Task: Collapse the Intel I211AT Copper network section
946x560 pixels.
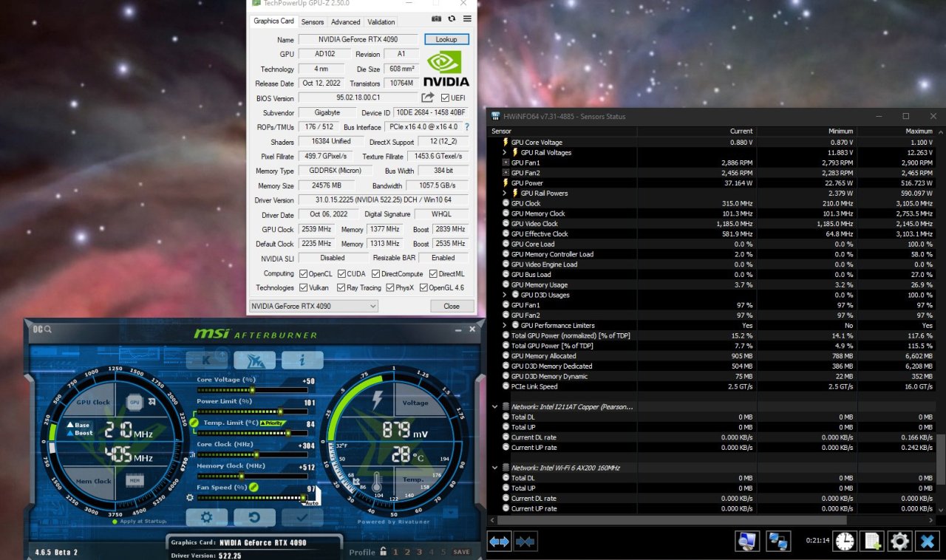Action: click(494, 406)
